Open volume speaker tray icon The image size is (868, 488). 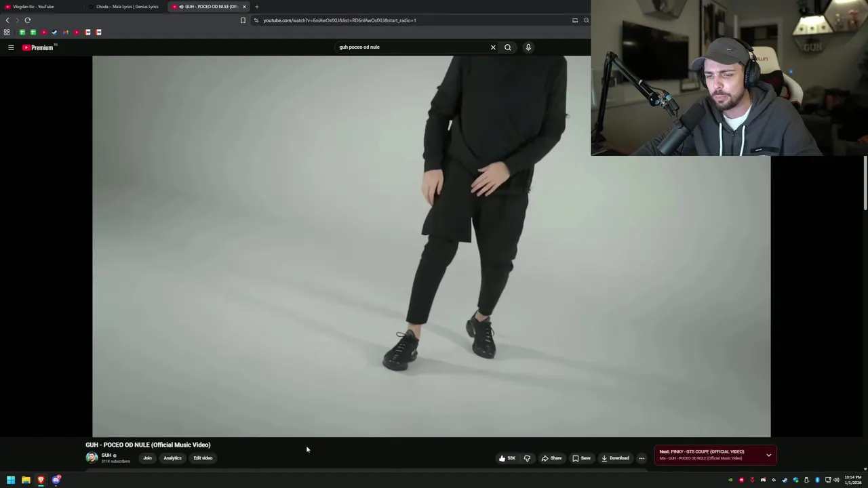(x=836, y=480)
